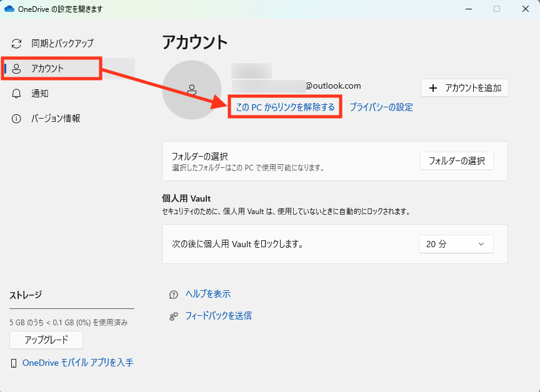Click the storage usage text 5 GB のうち
Screen dimensions: 540x392
point(69,323)
